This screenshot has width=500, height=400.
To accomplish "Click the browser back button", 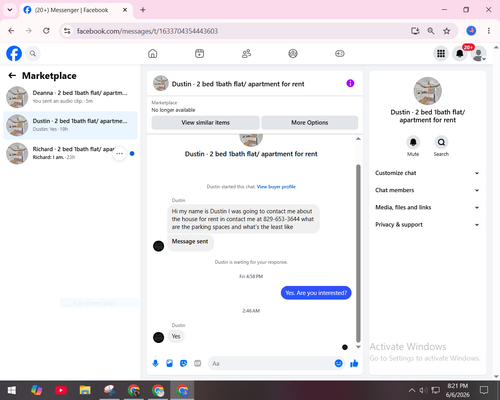I will [x=11, y=31].
